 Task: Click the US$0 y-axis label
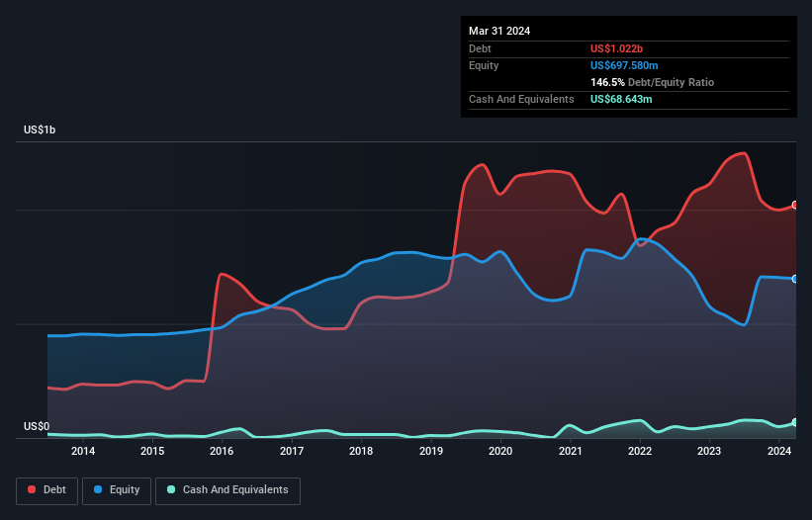click(37, 426)
